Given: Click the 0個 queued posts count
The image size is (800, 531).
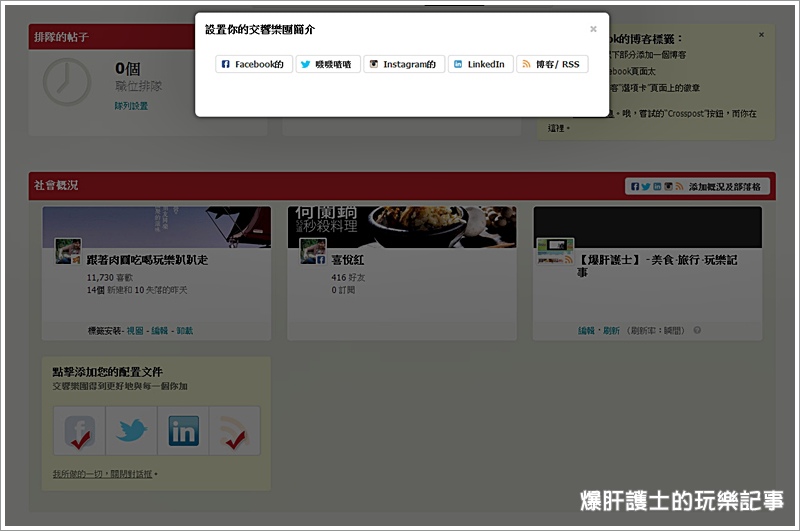Looking at the screenshot, I should pyautogui.click(x=128, y=68).
